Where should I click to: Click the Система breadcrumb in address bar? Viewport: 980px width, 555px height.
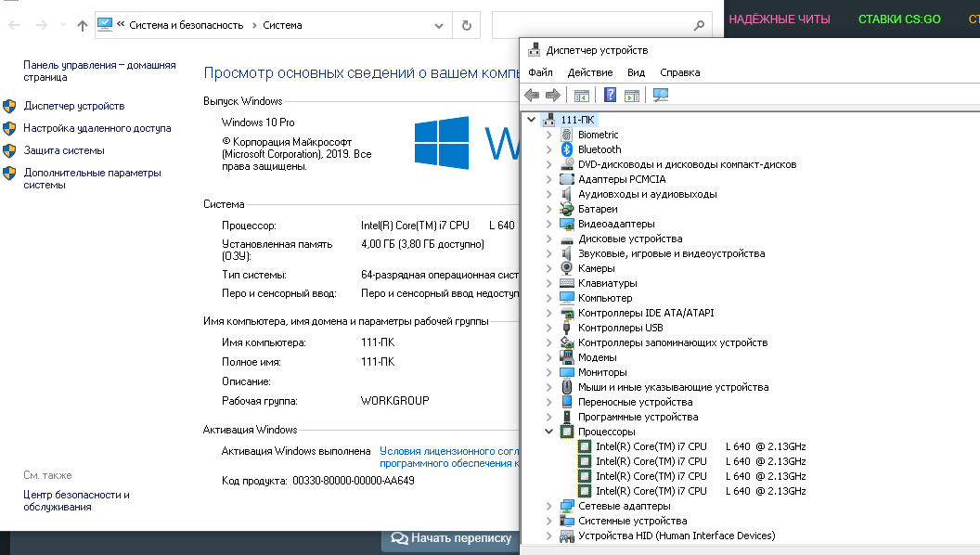pyautogui.click(x=282, y=26)
